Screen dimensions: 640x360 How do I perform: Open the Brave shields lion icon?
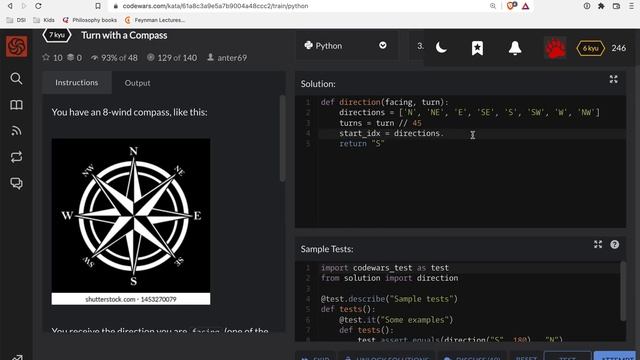click(x=511, y=6)
